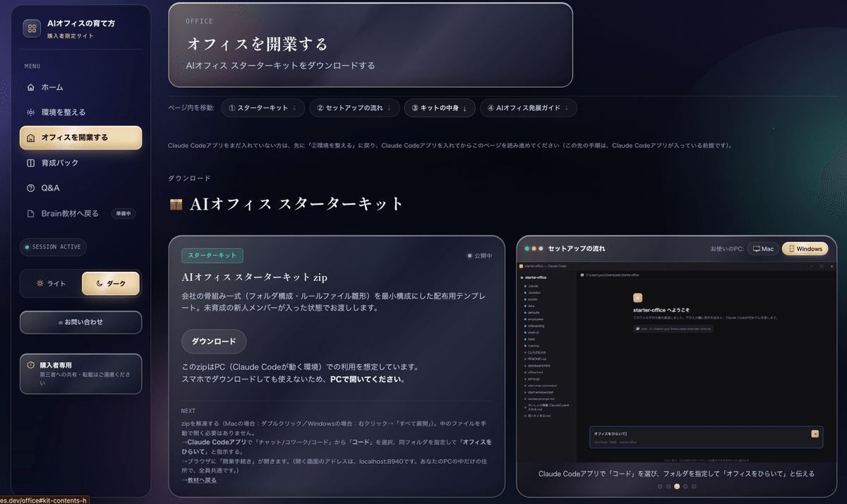847x504 pixels.
Task: Select the highlighted オフィスを開業する sidebar item
Action: pyautogui.click(x=80, y=138)
